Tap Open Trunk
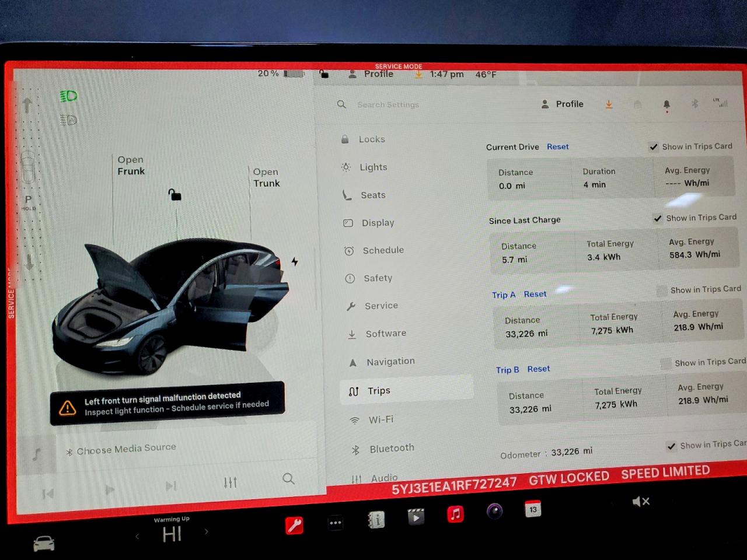This screenshot has height=560, width=747. point(266,177)
